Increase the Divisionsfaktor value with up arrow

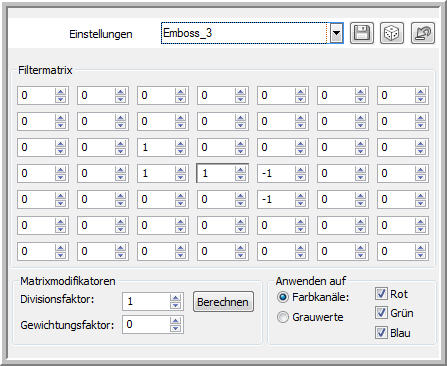pyautogui.click(x=176, y=298)
